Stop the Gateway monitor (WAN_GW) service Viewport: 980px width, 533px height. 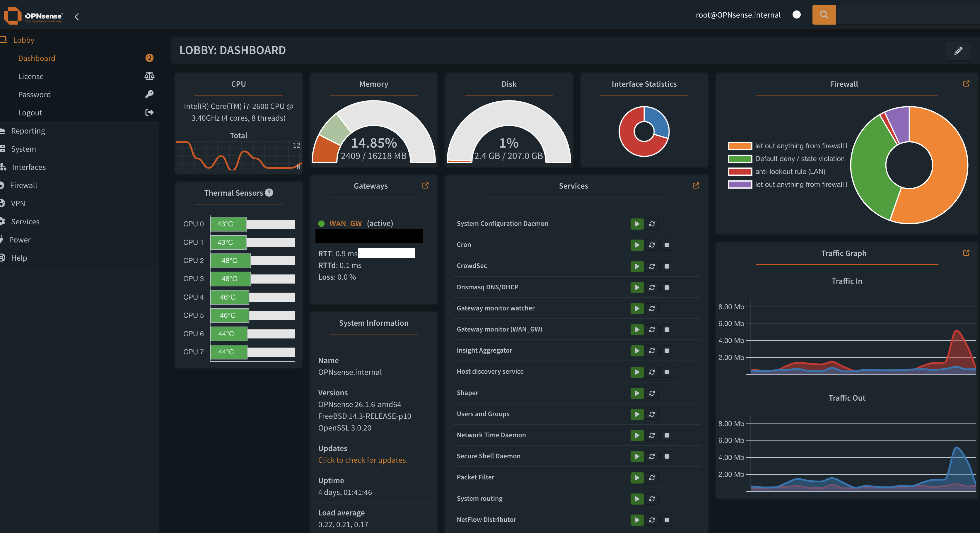point(667,329)
